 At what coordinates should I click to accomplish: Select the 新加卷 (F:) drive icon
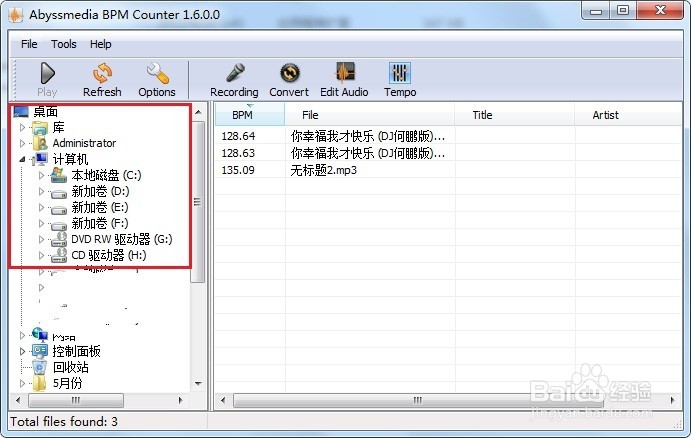click(x=59, y=225)
